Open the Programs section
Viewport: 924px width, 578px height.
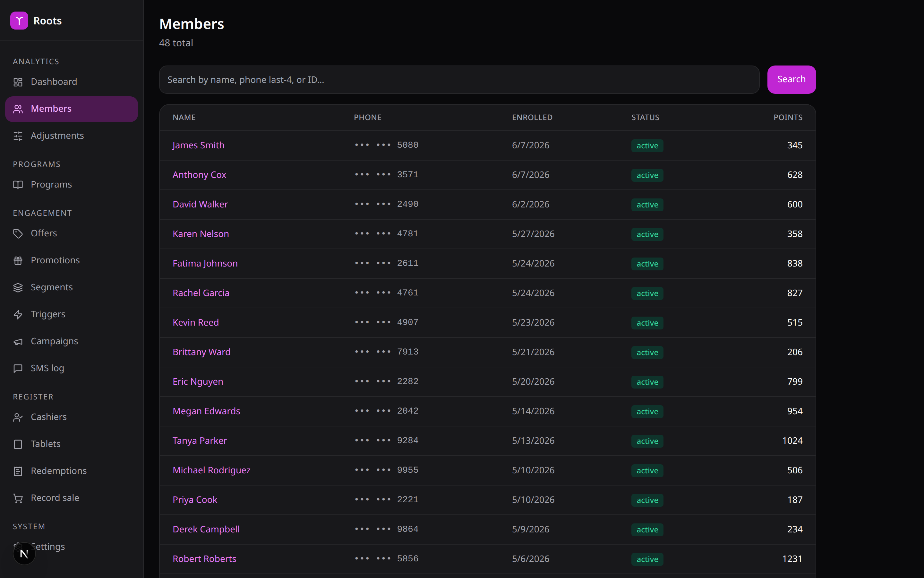click(x=72, y=185)
